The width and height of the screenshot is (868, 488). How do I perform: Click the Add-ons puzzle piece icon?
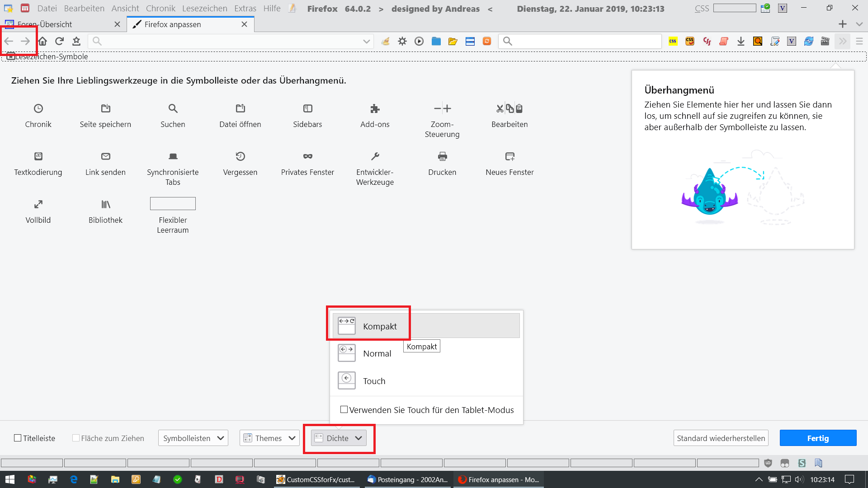375,108
